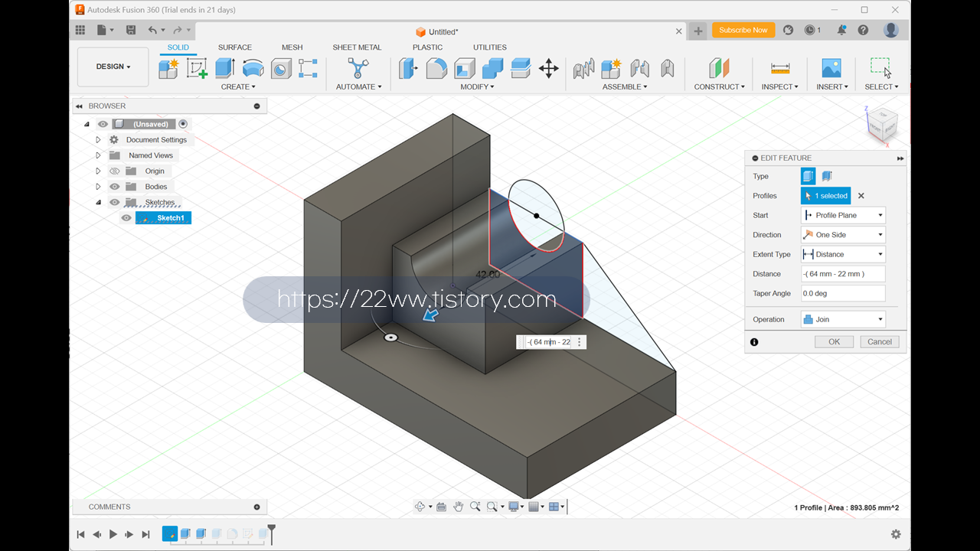Hide the Sketches folder
Viewport: 980px width, 551px height.
pyautogui.click(x=115, y=202)
